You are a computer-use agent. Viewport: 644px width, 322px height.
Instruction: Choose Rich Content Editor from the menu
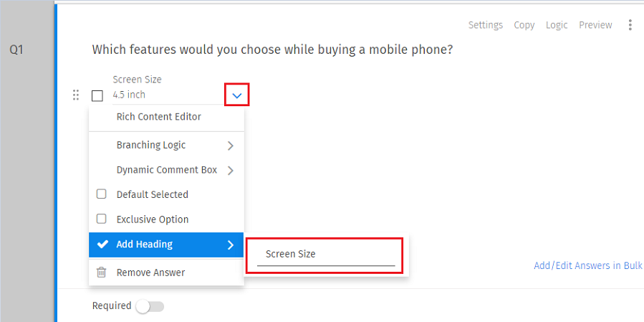click(x=158, y=117)
